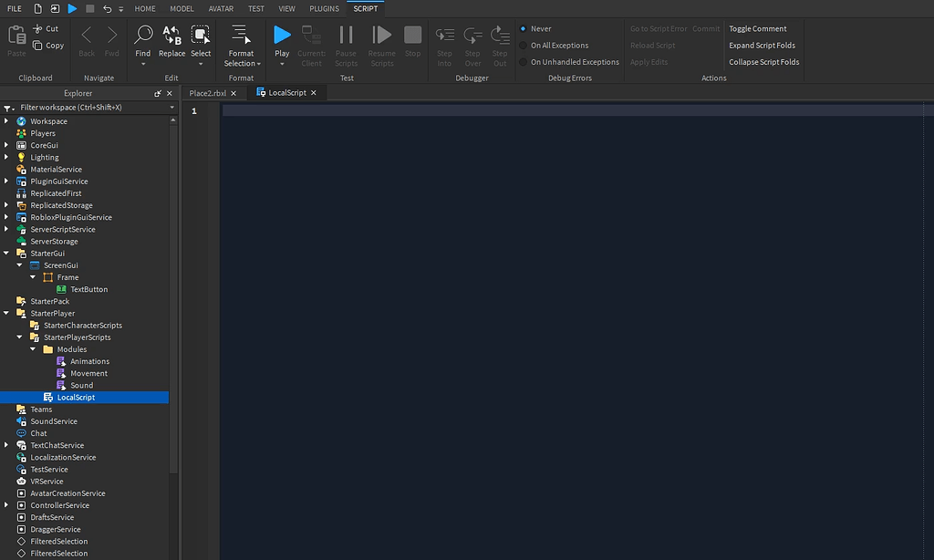934x560 pixels.
Task: Navigate forward with the Fwd arrow
Action: click(x=111, y=36)
